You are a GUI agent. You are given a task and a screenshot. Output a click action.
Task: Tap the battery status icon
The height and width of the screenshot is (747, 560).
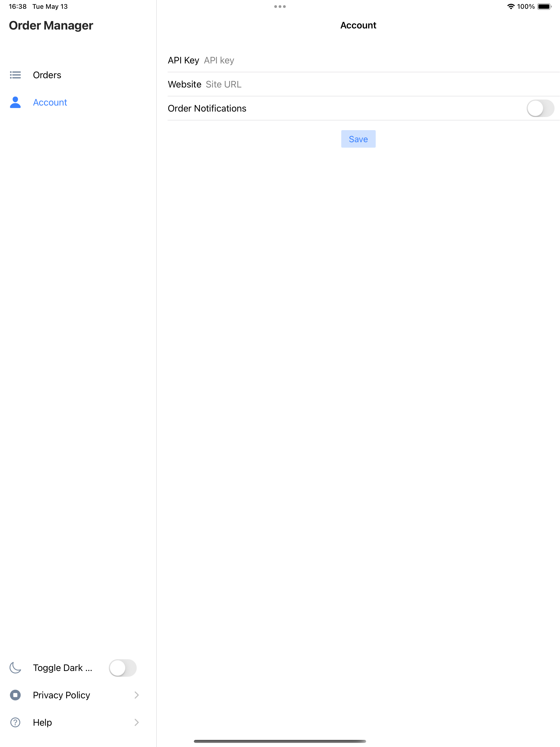coord(544,6)
